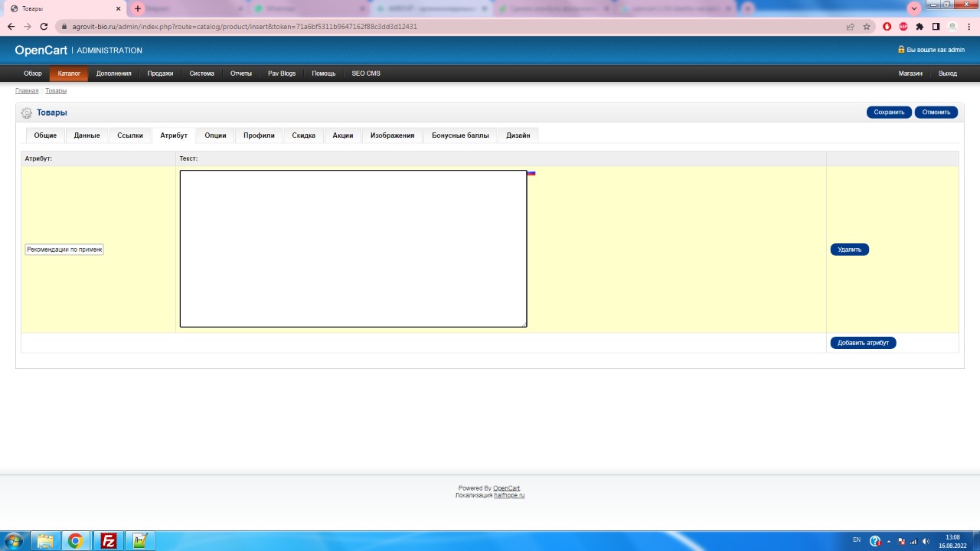Click the share page icon in address bar
The width and height of the screenshot is (980, 551).
[x=850, y=26]
